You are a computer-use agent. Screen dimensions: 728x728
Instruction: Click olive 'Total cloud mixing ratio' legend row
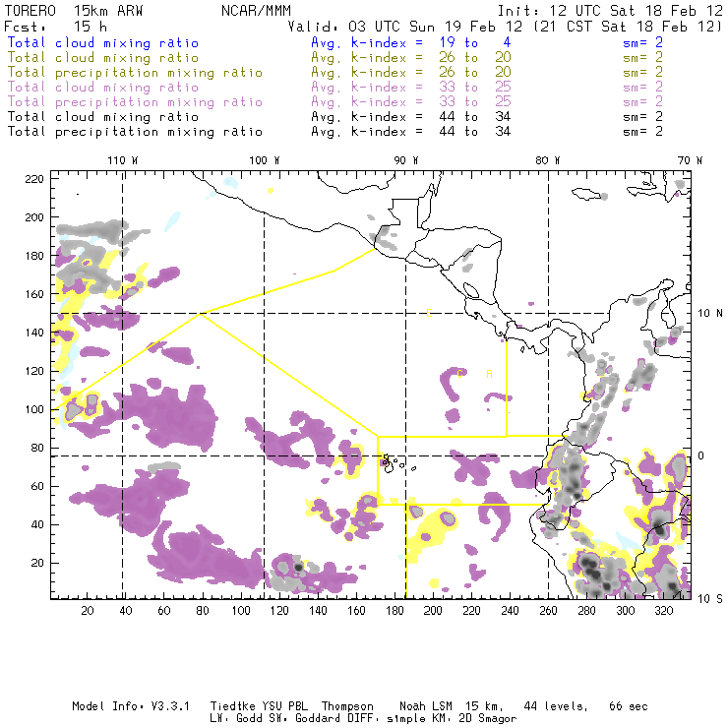(103, 58)
